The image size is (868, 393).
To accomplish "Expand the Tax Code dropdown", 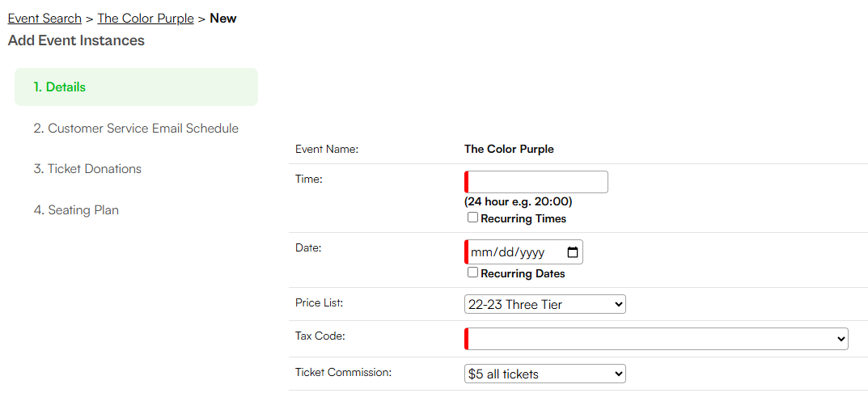I will tap(656, 339).
